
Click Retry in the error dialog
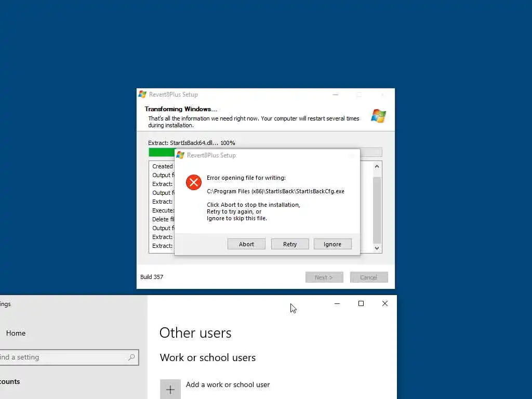[290, 244]
